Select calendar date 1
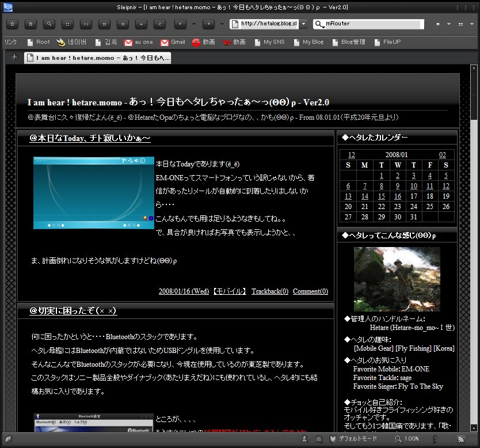 tap(382, 176)
